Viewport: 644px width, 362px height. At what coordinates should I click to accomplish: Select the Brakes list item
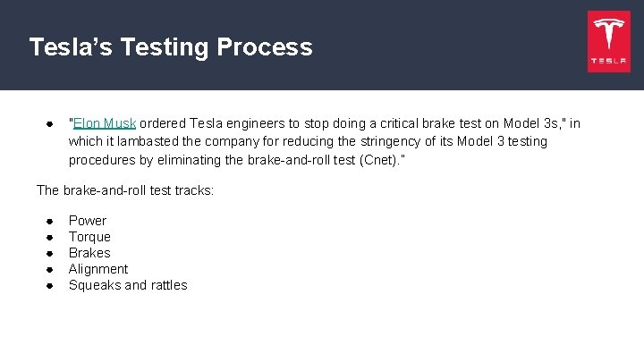point(89,253)
